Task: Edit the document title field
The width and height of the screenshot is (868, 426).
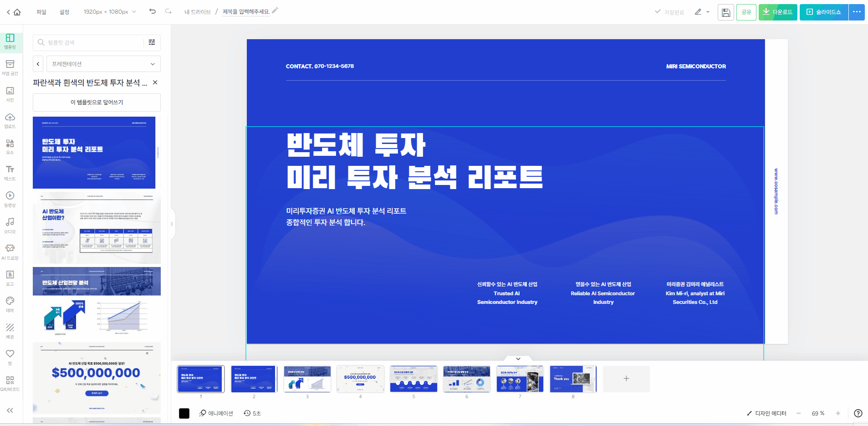Action: click(x=246, y=12)
